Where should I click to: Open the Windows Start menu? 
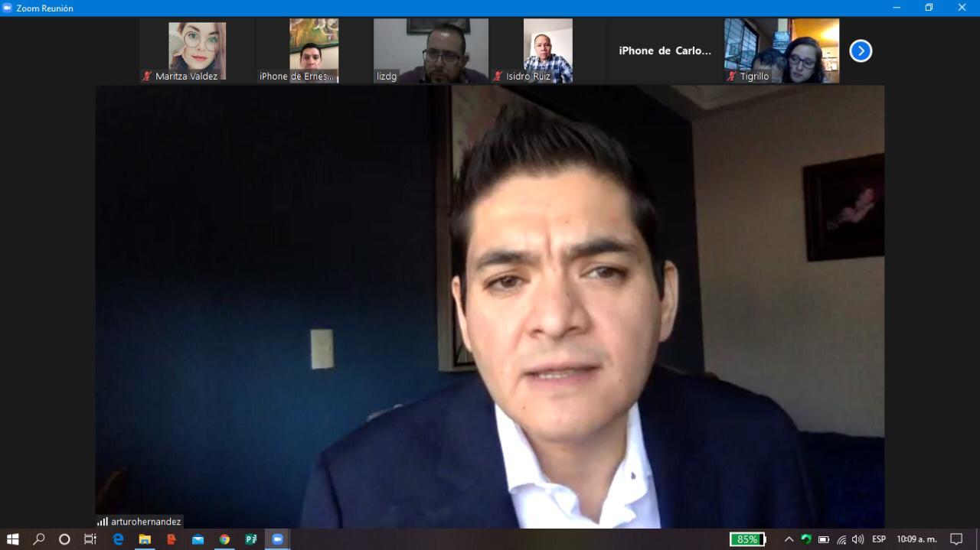12,539
